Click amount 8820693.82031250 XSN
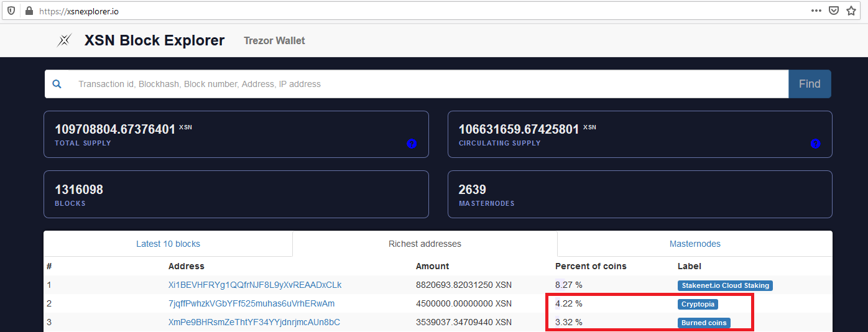This screenshot has width=868, height=332. click(464, 285)
